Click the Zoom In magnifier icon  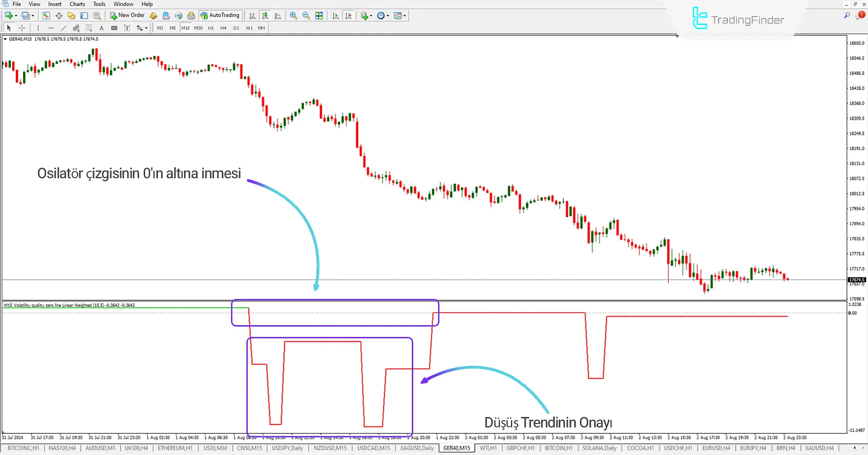pyautogui.click(x=293, y=15)
